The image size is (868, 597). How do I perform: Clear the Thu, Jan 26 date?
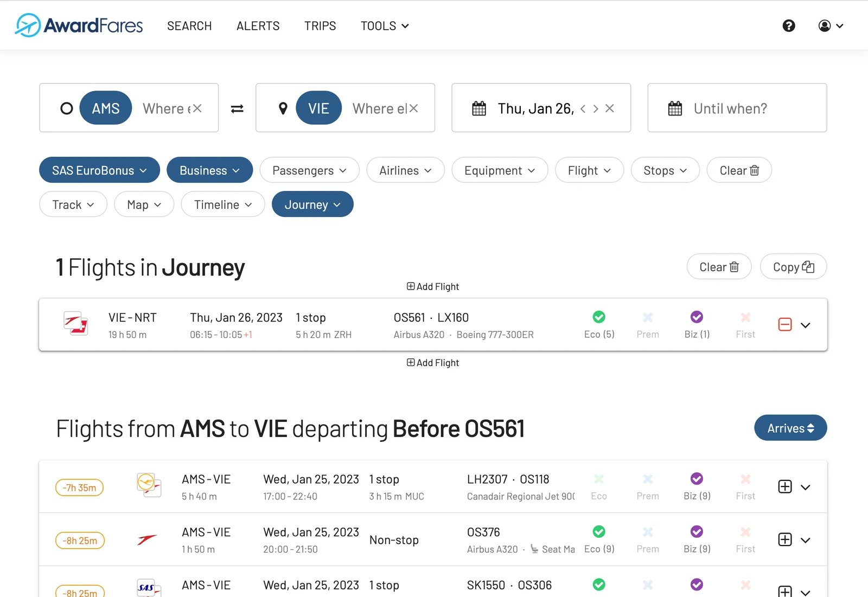click(x=610, y=108)
